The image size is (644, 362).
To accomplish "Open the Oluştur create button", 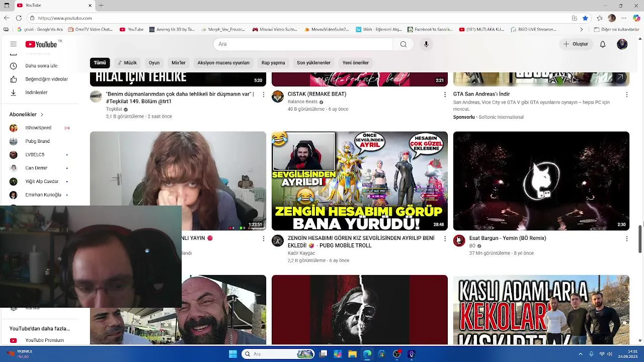I will 576,44.
